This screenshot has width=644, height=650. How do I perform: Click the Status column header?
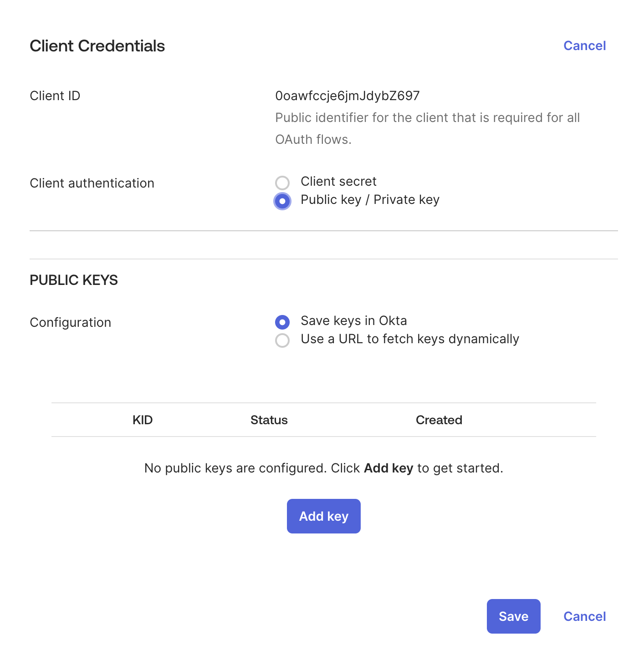(269, 420)
